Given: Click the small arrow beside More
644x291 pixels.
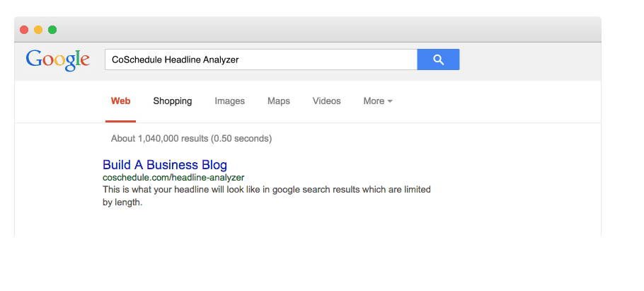Looking at the screenshot, I should [390, 101].
